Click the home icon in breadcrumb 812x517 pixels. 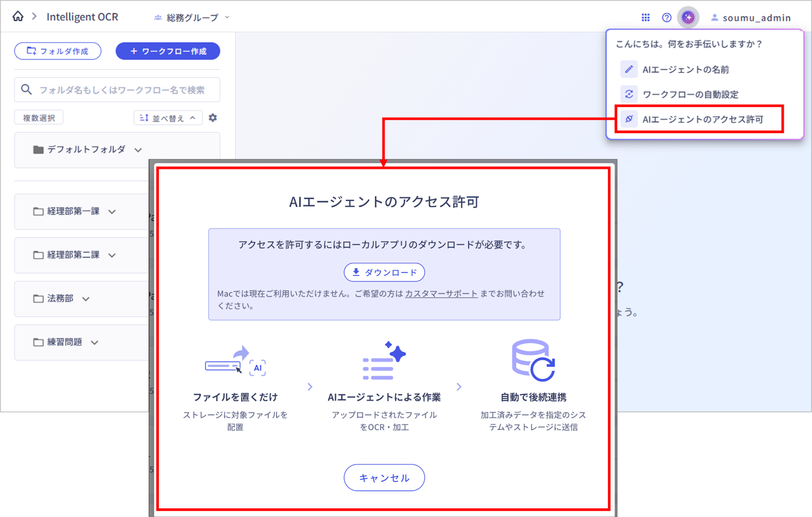tap(18, 17)
